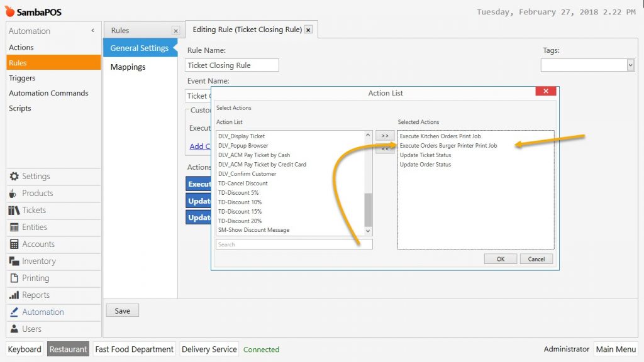Select DLV_Confirm Customer action
The image size is (644, 362).
[x=247, y=174]
